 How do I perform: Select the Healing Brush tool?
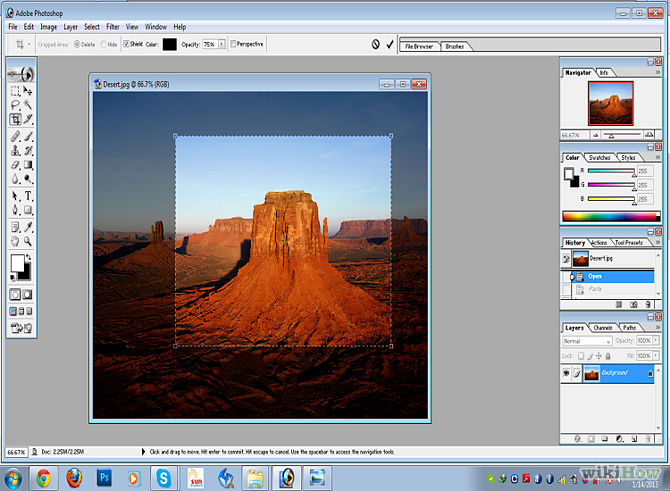[x=15, y=136]
